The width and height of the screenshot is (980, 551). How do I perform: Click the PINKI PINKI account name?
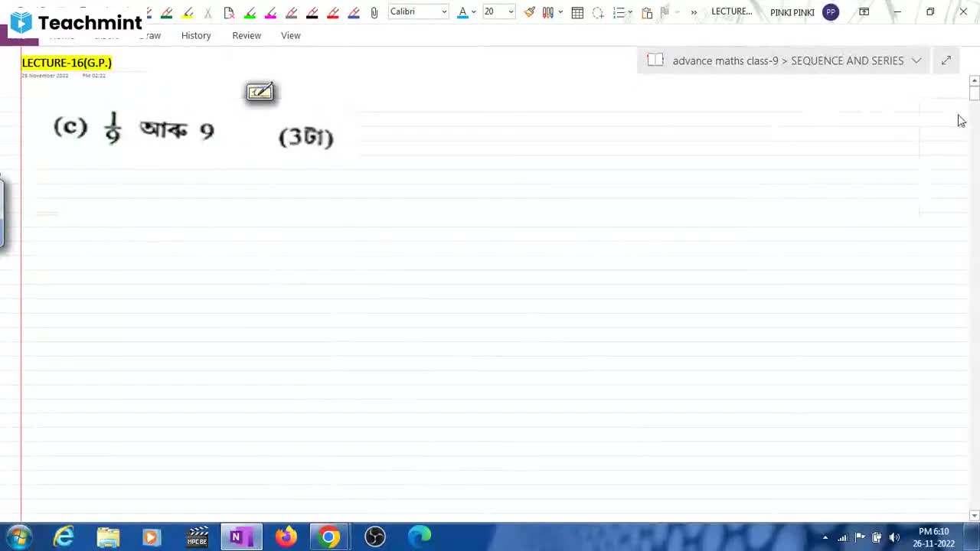[792, 12]
